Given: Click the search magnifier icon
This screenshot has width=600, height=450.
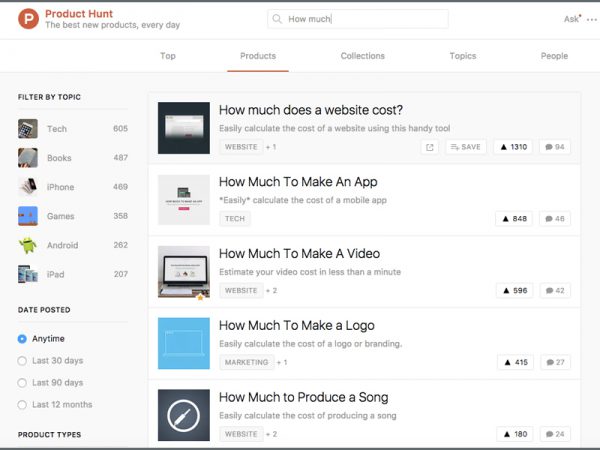Looking at the screenshot, I should pos(277,19).
